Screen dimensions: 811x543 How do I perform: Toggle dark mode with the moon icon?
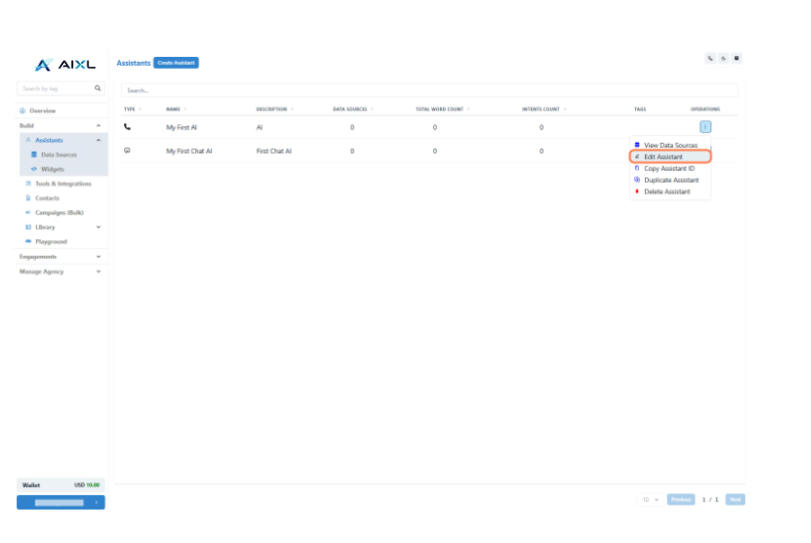(723, 58)
